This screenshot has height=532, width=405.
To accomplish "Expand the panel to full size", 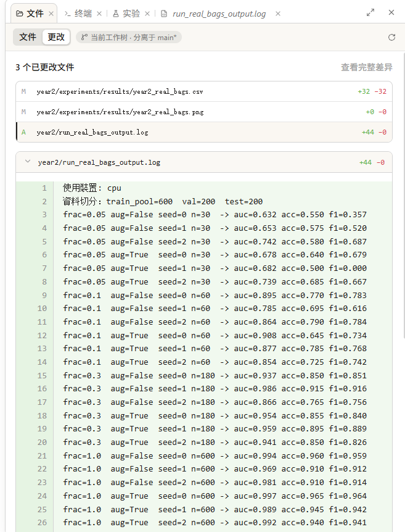I will [x=370, y=12].
